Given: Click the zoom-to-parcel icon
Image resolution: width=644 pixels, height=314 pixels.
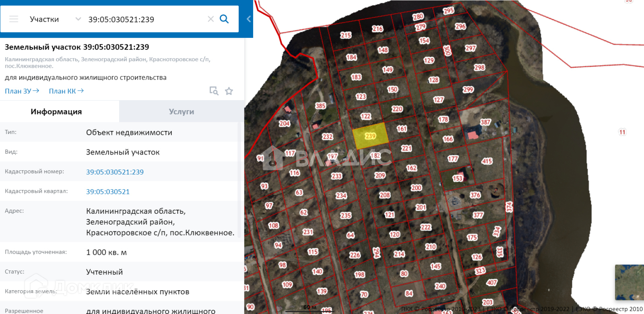Looking at the screenshot, I should [x=214, y=91].
